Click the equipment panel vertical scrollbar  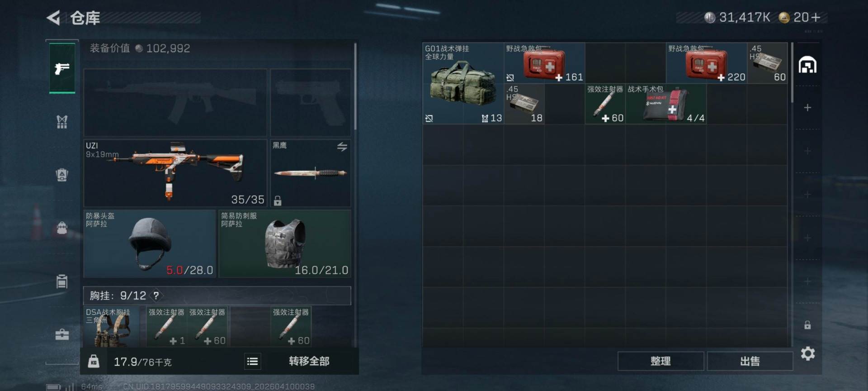click(x=355, y=86)
